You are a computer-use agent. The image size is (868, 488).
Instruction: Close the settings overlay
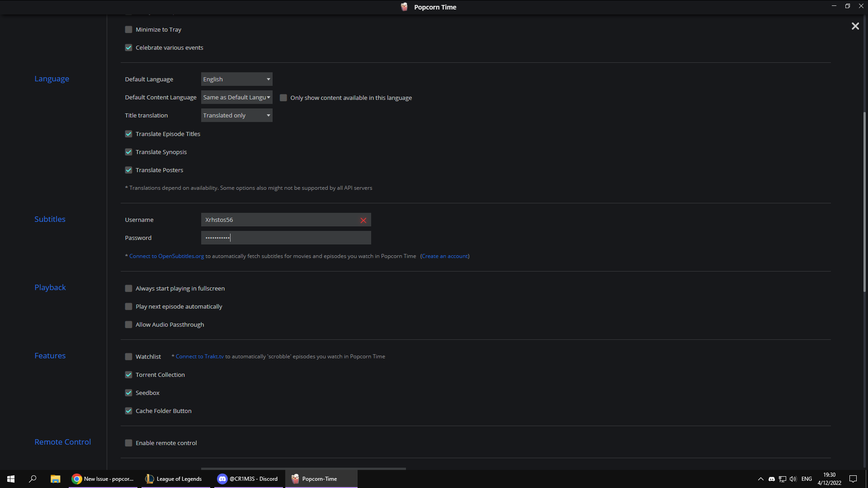[x=855, y=26]
